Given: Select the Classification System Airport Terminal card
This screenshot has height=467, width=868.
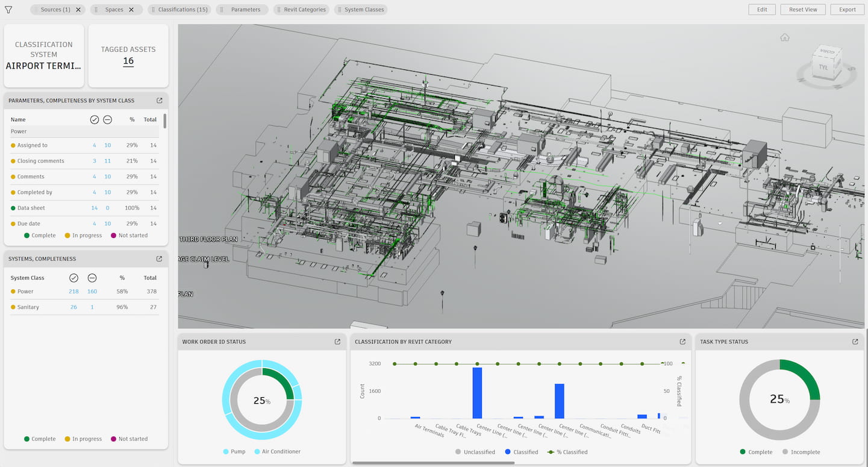Looking at the screenshot, I should (44, 55).
